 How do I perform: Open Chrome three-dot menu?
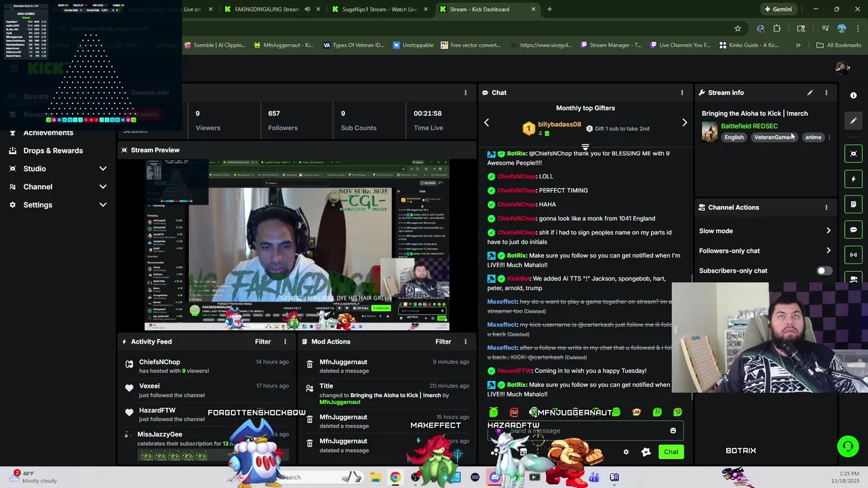[857, 28]
